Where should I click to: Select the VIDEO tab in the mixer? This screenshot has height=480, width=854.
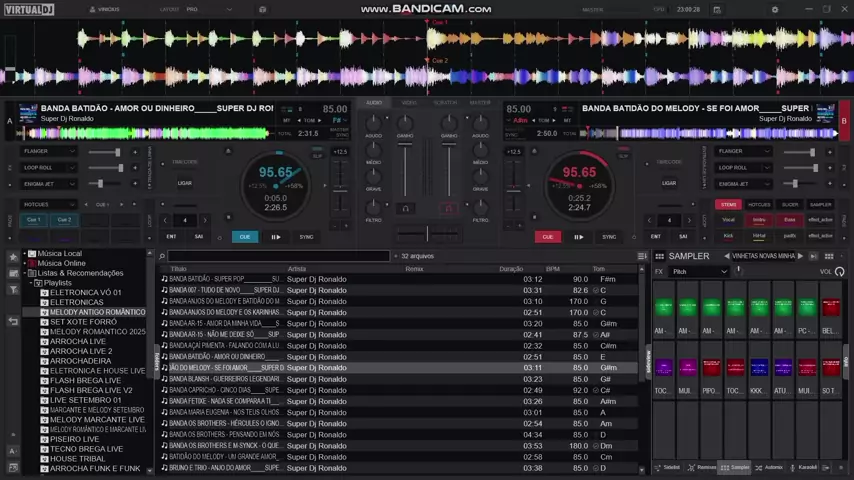click(409, 102)
